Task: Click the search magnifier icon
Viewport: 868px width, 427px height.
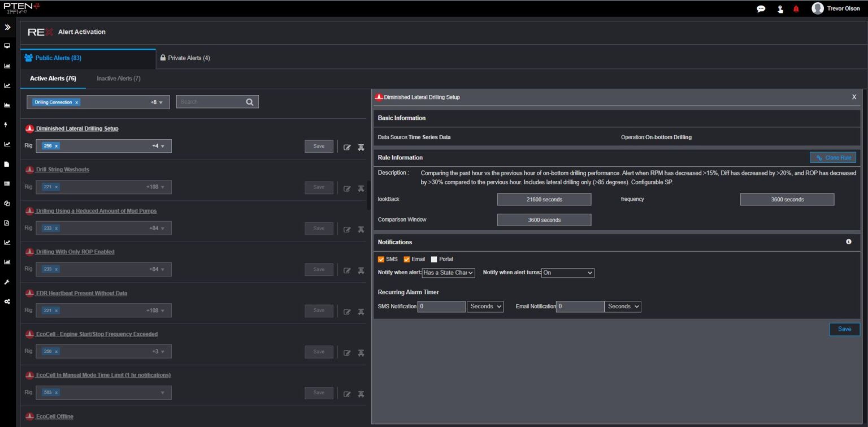Action: pyautogui.click(x=250, y=102)
